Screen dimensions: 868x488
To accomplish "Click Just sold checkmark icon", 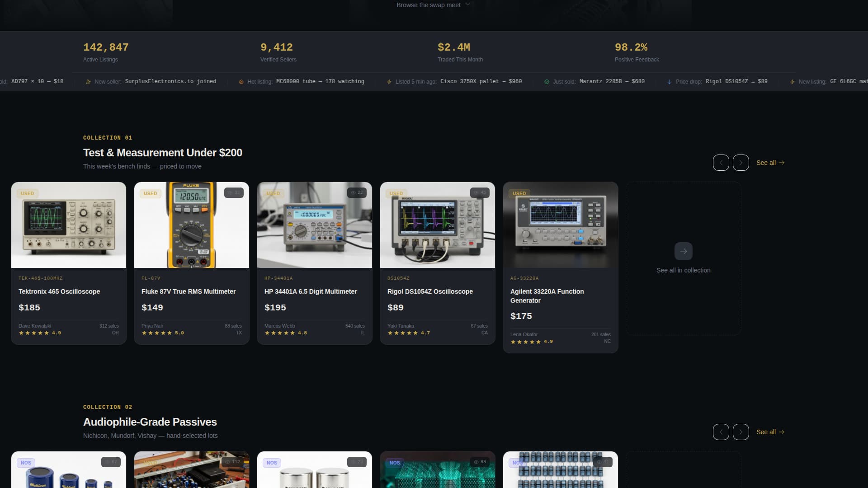I will point(547,82).
